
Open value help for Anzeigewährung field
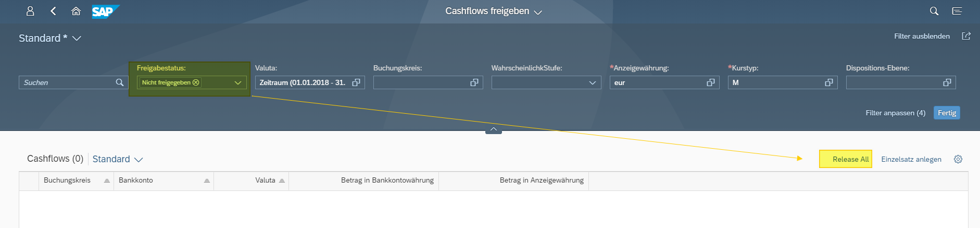[x=711, y=82]
